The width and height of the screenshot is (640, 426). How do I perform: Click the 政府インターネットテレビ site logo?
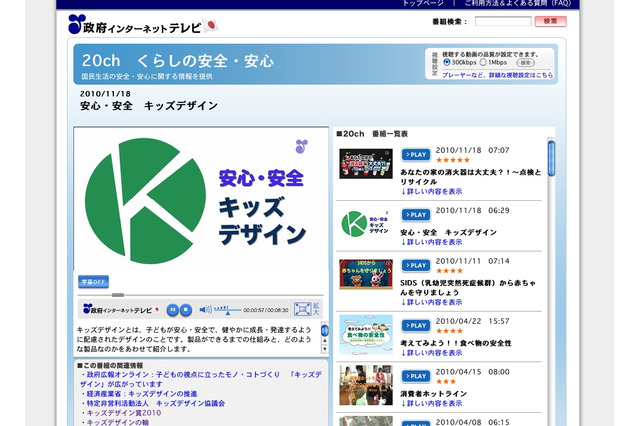pyautogui.click(x=135, y=25)
